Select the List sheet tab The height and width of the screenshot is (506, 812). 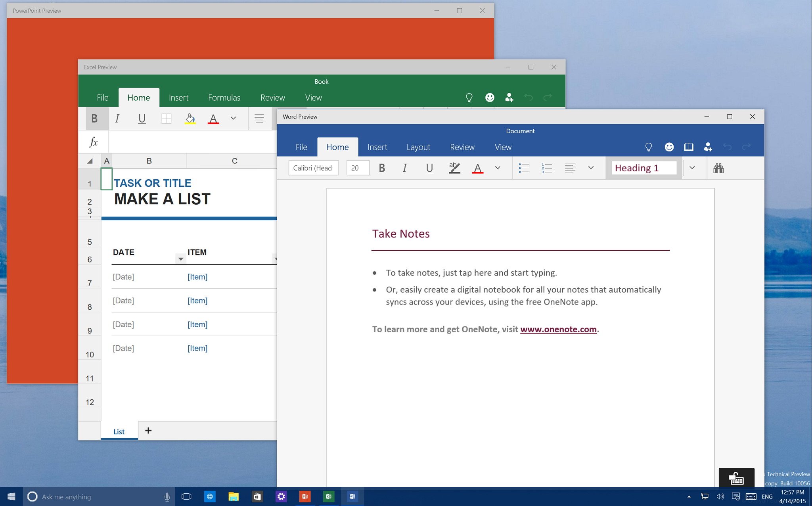click(119, 431)
